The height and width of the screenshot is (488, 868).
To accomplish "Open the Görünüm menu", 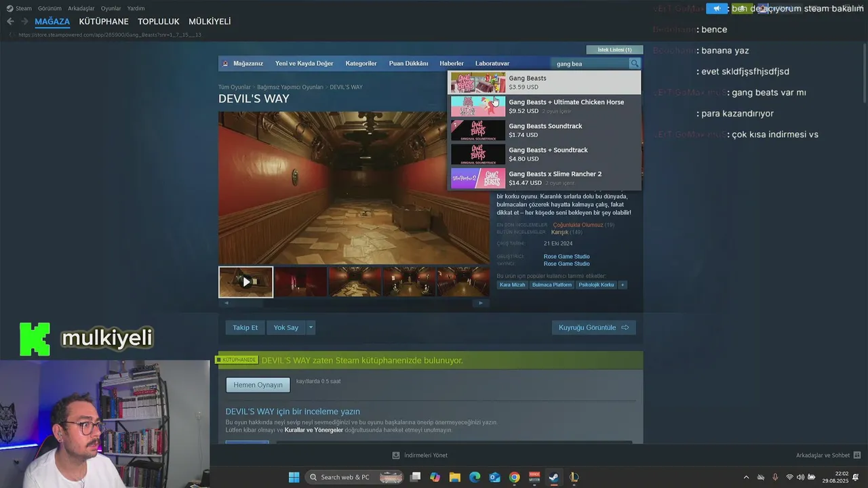I will (x=50, y=8).
